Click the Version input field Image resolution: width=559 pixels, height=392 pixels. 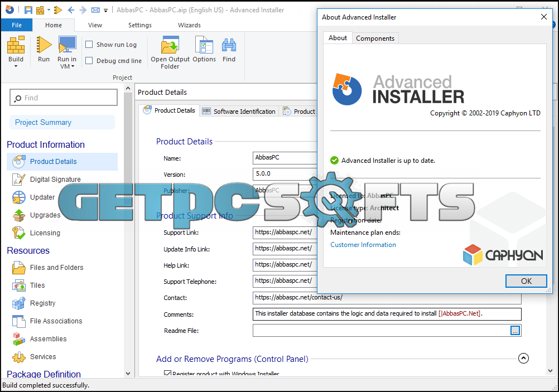285,174
